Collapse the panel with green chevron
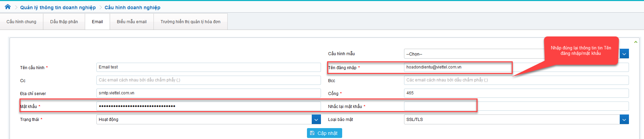This screenshot has height=139, width=644. pos(635,42)
